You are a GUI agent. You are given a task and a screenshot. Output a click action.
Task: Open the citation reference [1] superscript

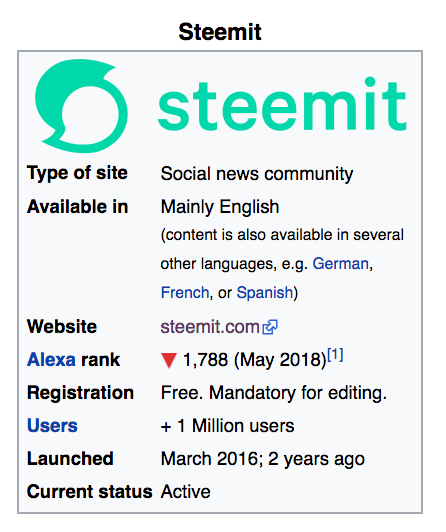[x=335, y=355]
